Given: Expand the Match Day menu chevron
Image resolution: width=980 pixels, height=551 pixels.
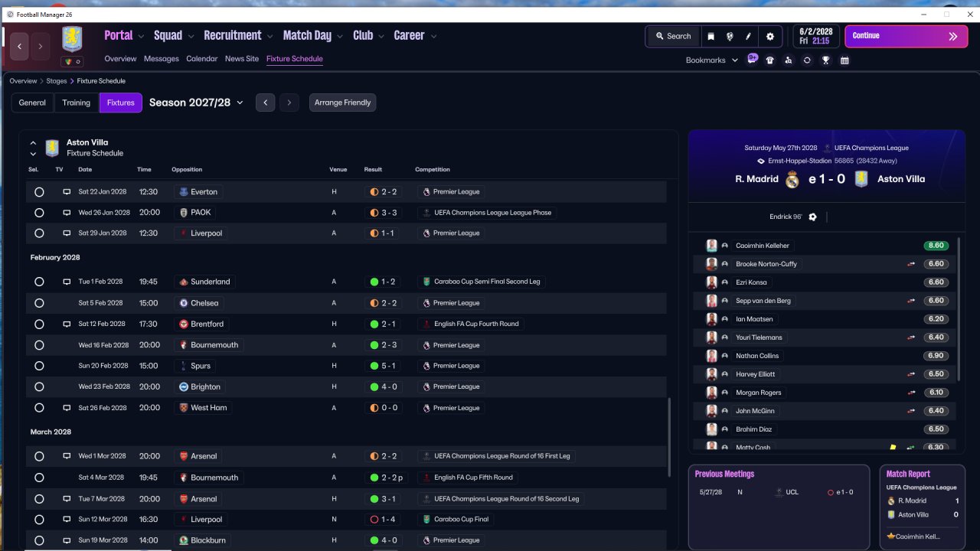Looking at the screenshot, I should [341, 36].
